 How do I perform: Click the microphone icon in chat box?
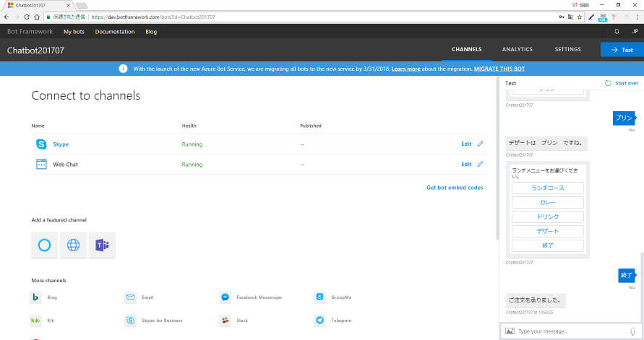(632, 331)
